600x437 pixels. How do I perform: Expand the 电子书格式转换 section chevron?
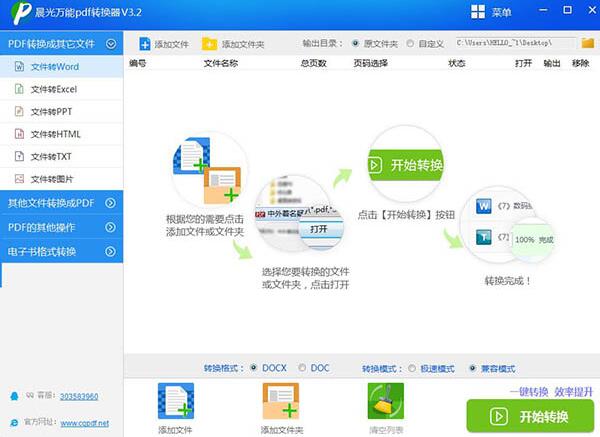[x=111, y=251]
